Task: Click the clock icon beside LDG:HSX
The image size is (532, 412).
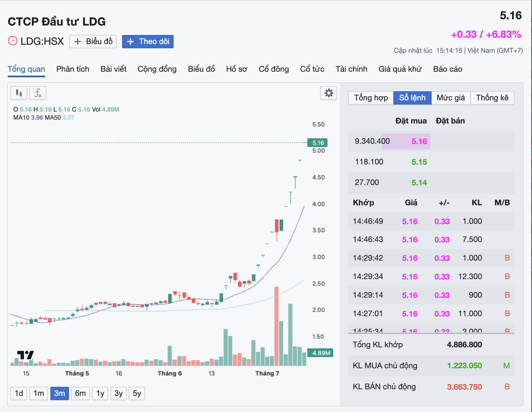Action: tap(13, 41)
